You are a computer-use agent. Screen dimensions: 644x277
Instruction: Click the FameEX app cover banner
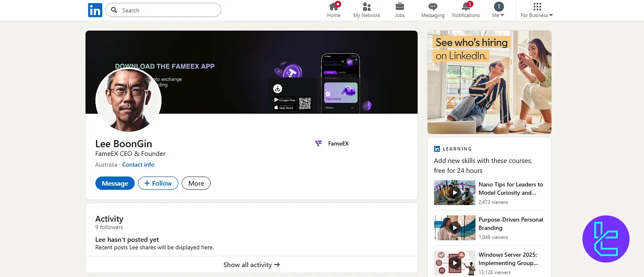coord(251,72)
